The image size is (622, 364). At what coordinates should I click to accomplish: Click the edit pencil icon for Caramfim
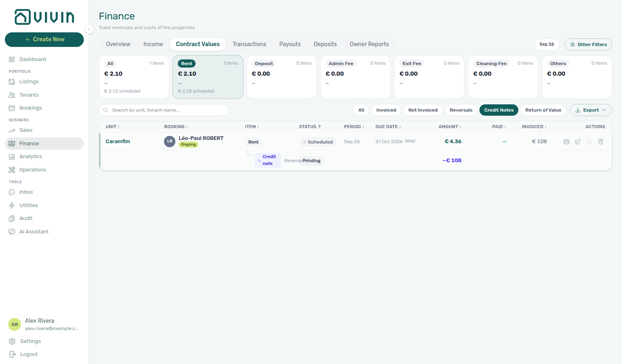[x=578, y=142]
